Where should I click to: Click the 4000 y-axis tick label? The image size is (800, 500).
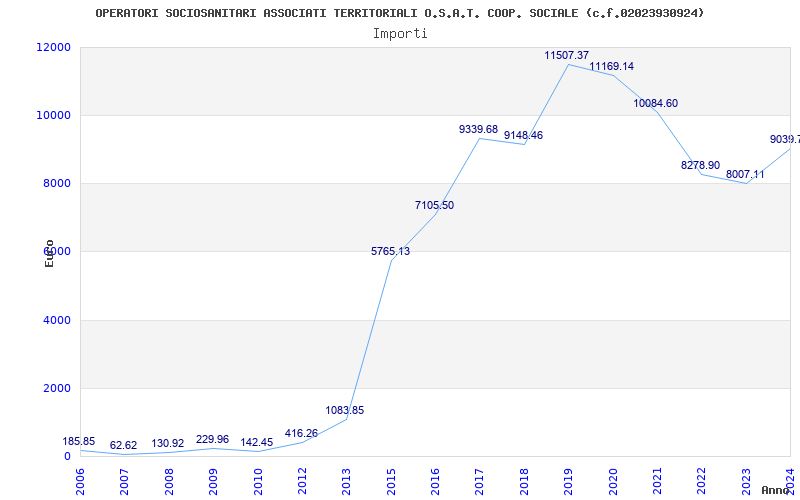(57, 320)
